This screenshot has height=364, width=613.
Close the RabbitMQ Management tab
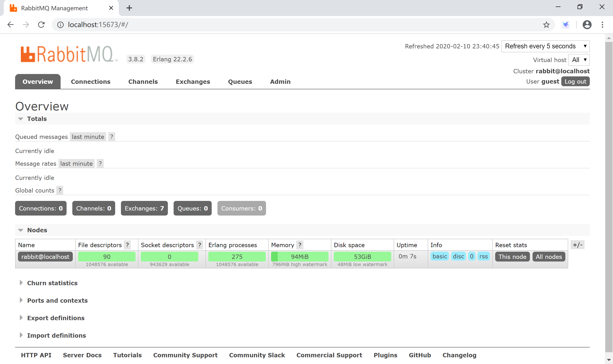pos(111,8)
